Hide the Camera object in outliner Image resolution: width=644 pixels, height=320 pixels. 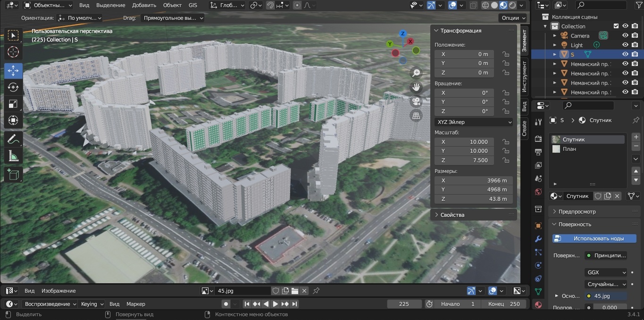pos(625,36)
